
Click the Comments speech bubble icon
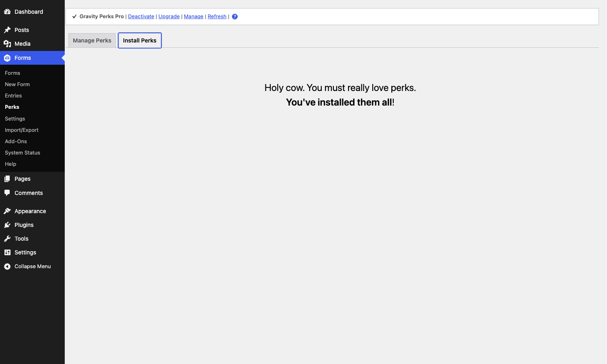coord(7,193)
